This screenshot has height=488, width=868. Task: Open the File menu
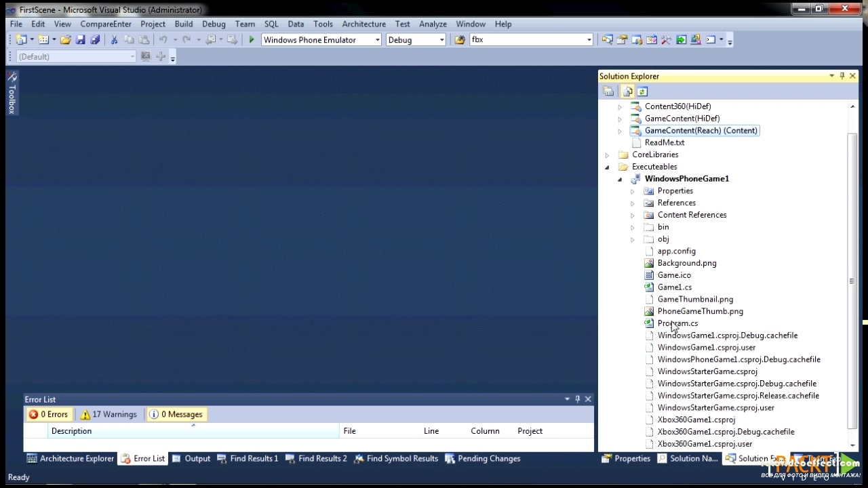pos(16,24)
